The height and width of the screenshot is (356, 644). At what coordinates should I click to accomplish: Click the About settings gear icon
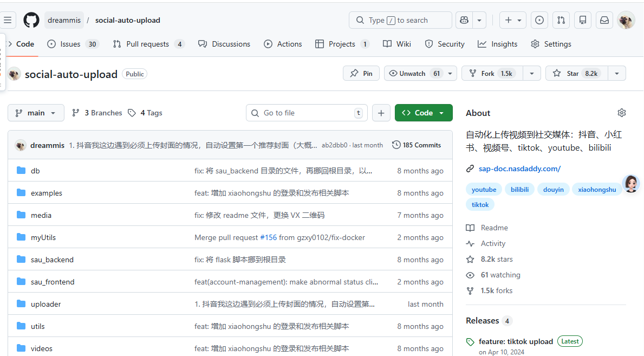[x=621, y=113]
